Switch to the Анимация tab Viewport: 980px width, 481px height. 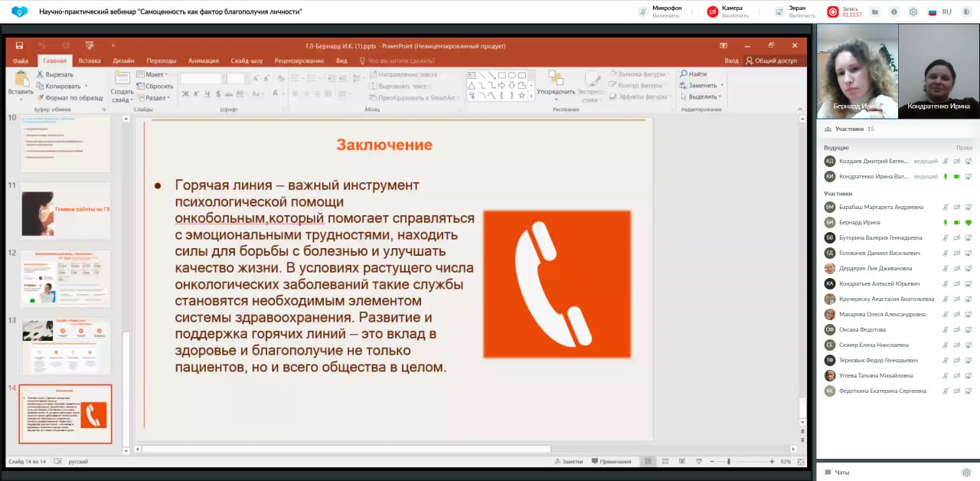[203, 61]
